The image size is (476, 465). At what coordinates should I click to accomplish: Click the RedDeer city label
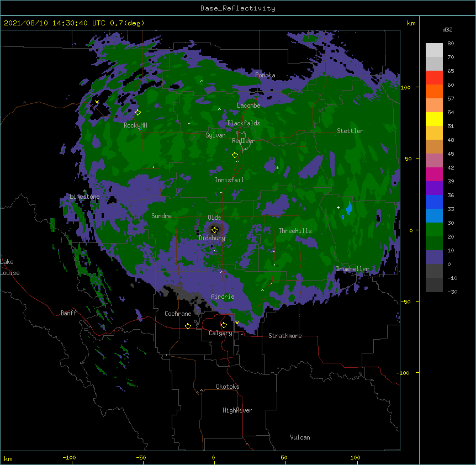(x=243, y=141)
